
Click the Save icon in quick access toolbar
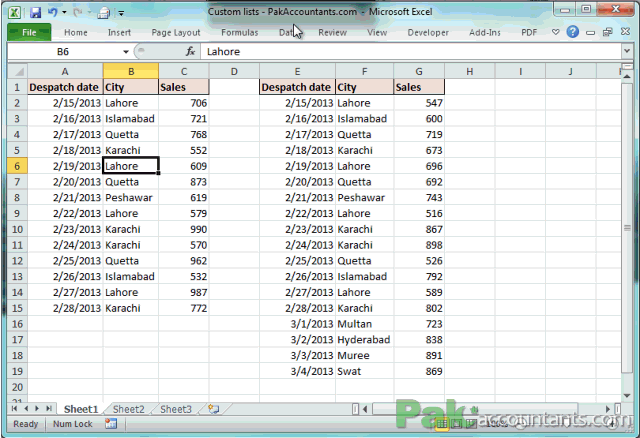tap(35, 12)
